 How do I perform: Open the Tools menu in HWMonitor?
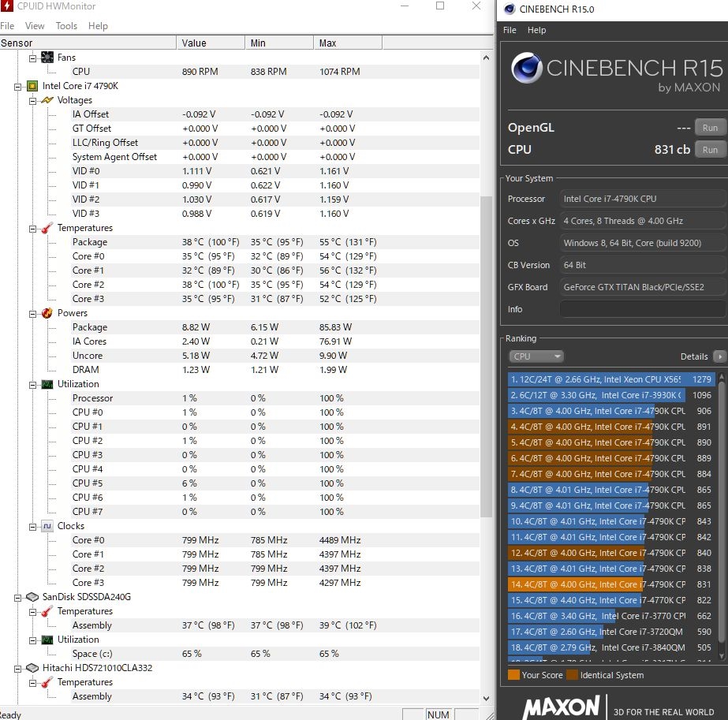click(66, 26)
